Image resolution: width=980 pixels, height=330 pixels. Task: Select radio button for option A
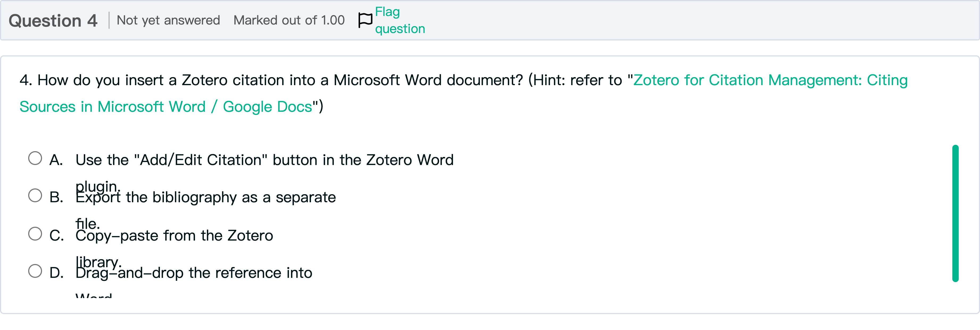(x=35, y=158)
